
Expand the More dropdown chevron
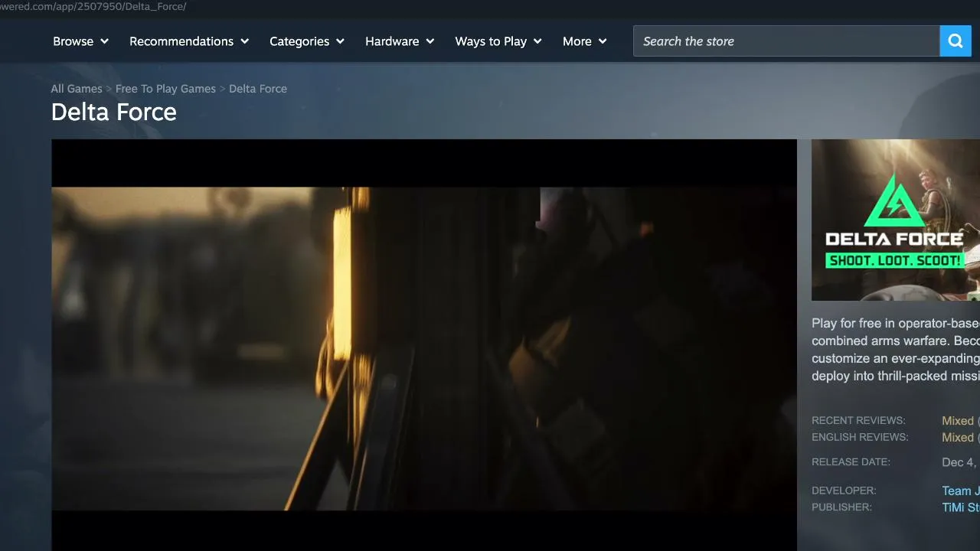pyautogui.click(x=603, y=41)
